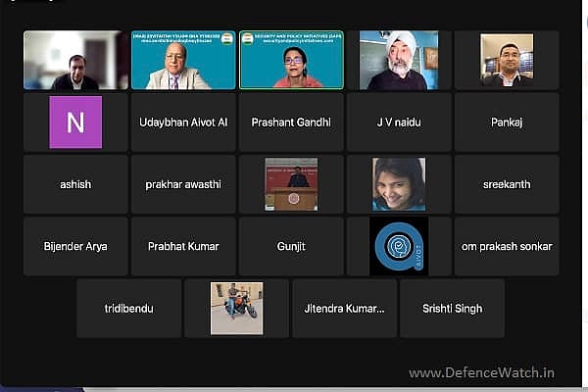
Task: Select the podium speaker photo tile
Action: point(291,184)
